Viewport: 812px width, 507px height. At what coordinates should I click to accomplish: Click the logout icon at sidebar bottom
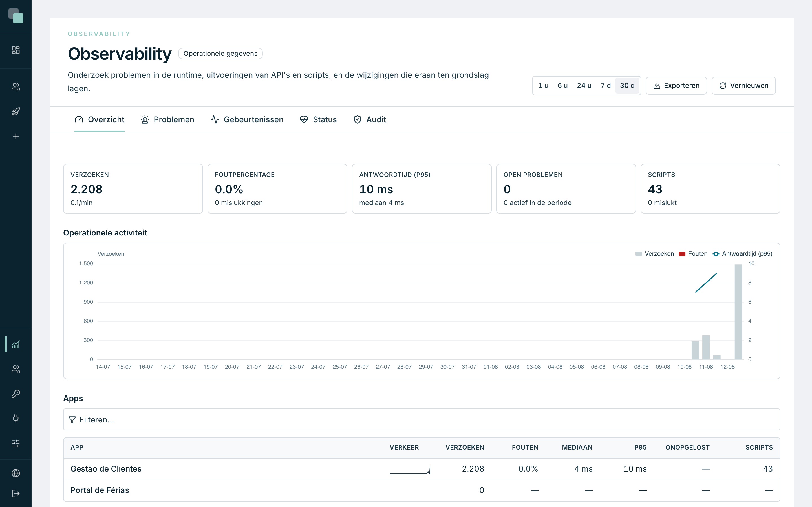pos(16,493)
